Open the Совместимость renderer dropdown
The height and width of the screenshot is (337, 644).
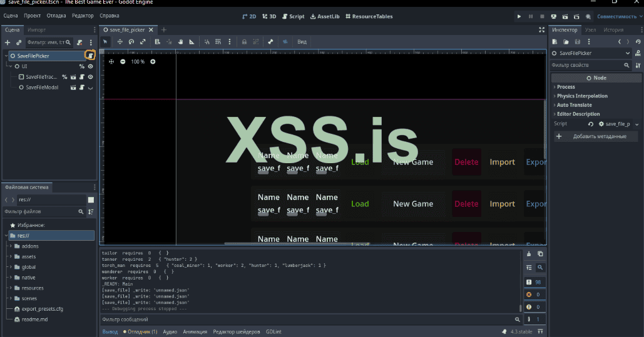pyautogui.click(x=617, y=16)
